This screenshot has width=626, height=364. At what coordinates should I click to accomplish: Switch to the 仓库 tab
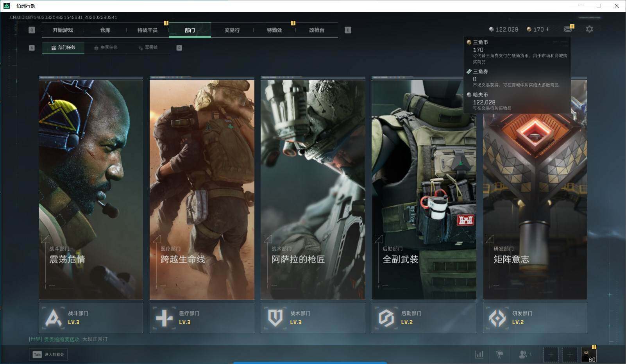pos(105,30)
